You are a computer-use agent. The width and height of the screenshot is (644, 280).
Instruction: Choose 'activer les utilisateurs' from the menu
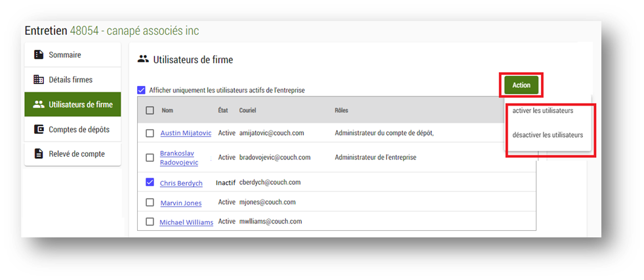click(x=542, y=111)
